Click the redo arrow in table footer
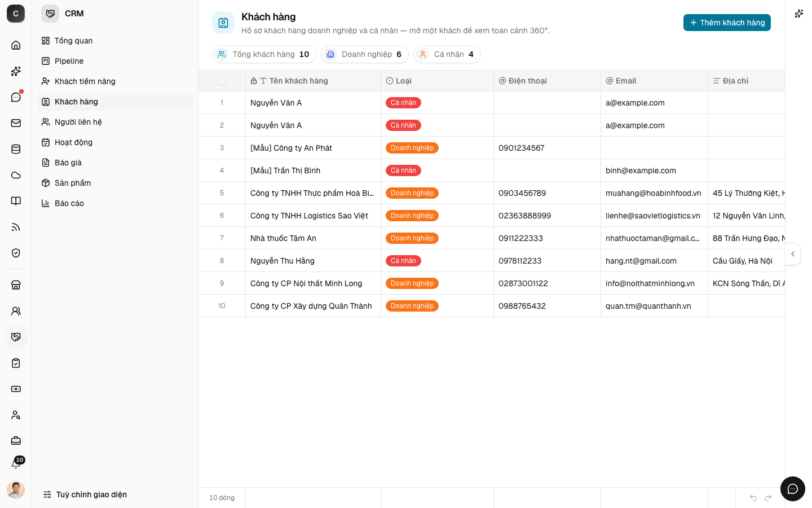 pos(768,498)
